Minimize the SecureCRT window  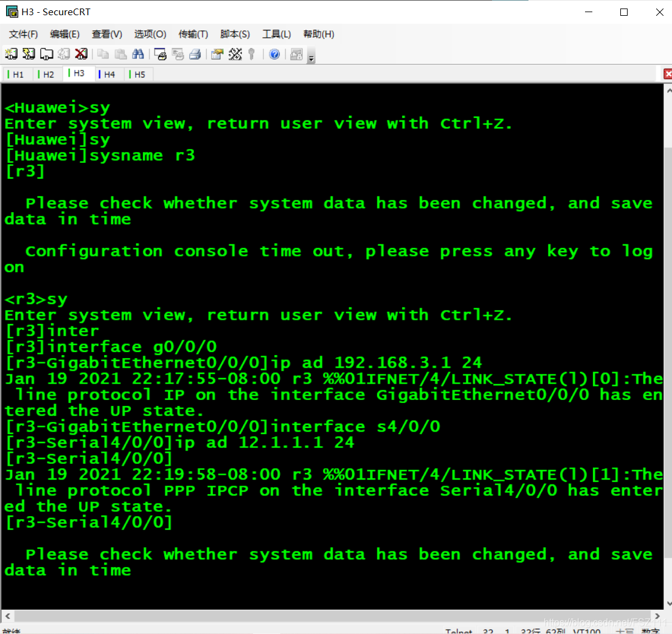click(589, 12)
